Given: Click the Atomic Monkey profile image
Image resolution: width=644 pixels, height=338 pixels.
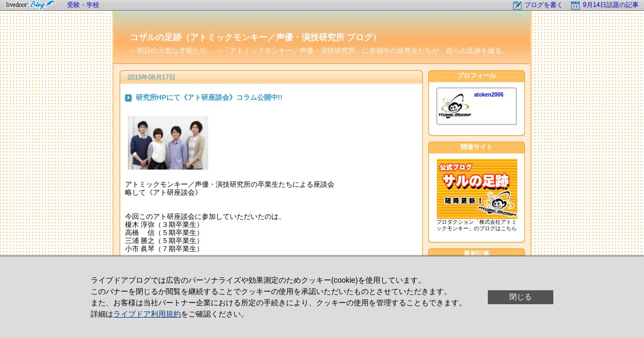Looking at the screenshot, I should point(455,106).
